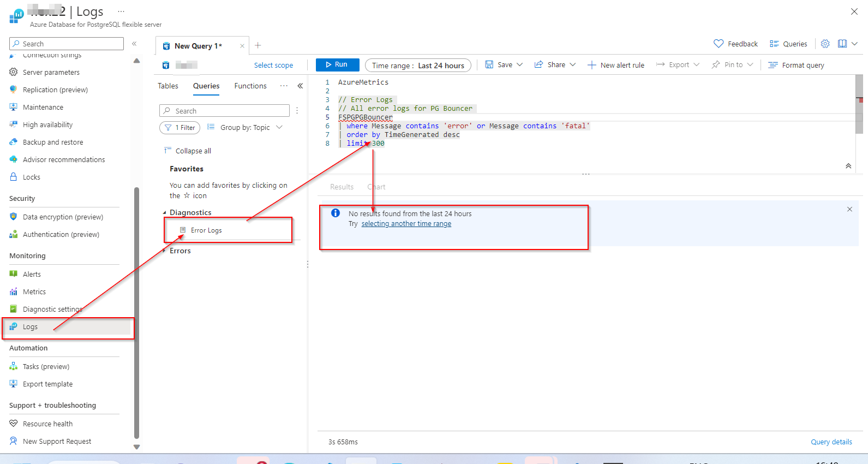Open the Queries hub at top right

coord(788,44)
